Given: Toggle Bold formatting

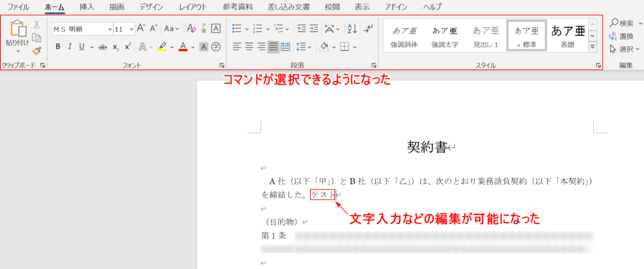Looking at the screenshot, I should (58, 47).
